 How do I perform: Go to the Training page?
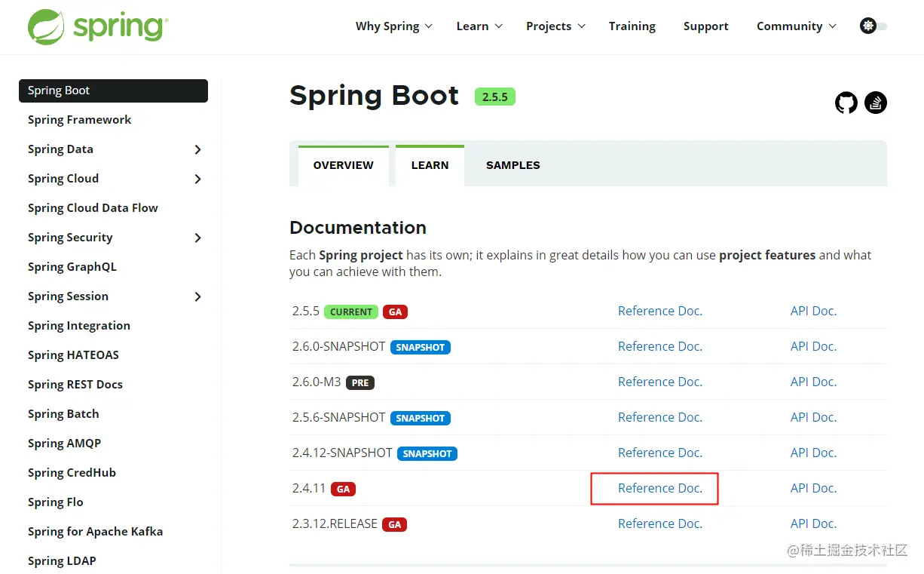pos(632,26)
